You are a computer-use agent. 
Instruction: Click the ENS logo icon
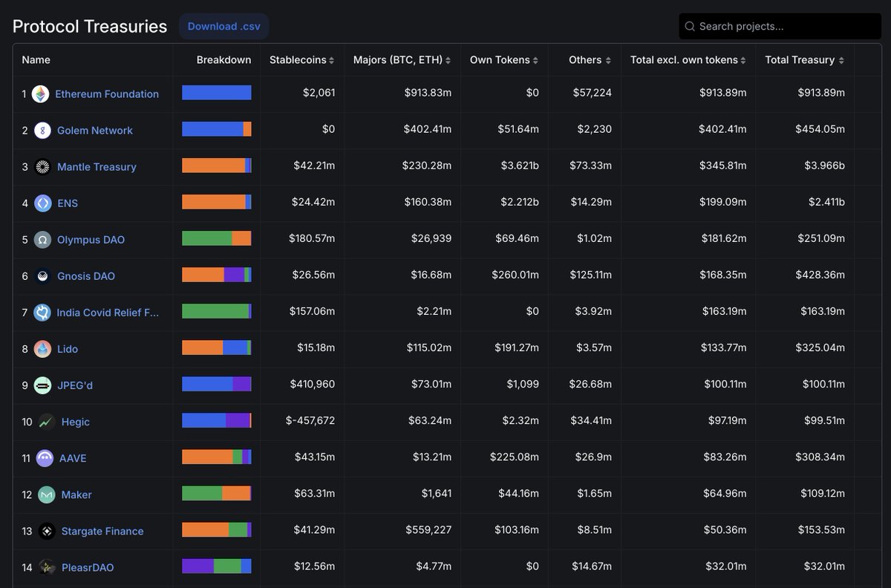(42, 203)
